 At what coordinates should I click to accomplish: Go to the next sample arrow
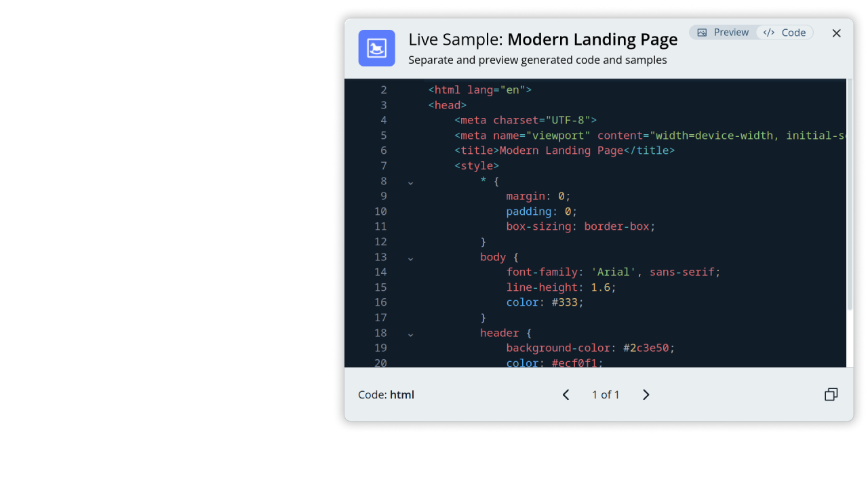click(646, 394)
